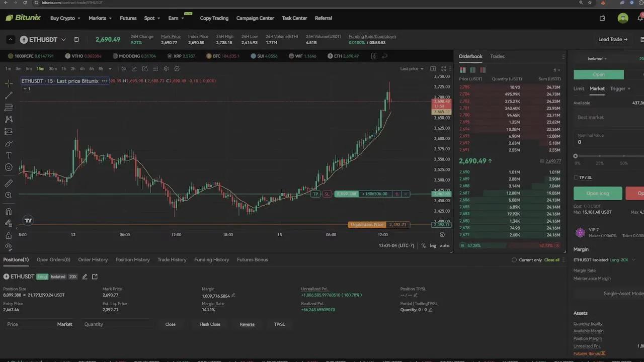This screenshot has width=644, height=362.
Task: Select the crosshair cursor tool
Action: pos(9,83)
